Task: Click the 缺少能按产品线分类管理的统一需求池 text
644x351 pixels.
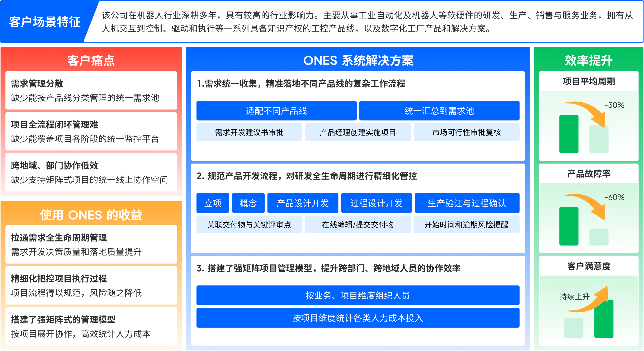Action: tap(85, 98)
